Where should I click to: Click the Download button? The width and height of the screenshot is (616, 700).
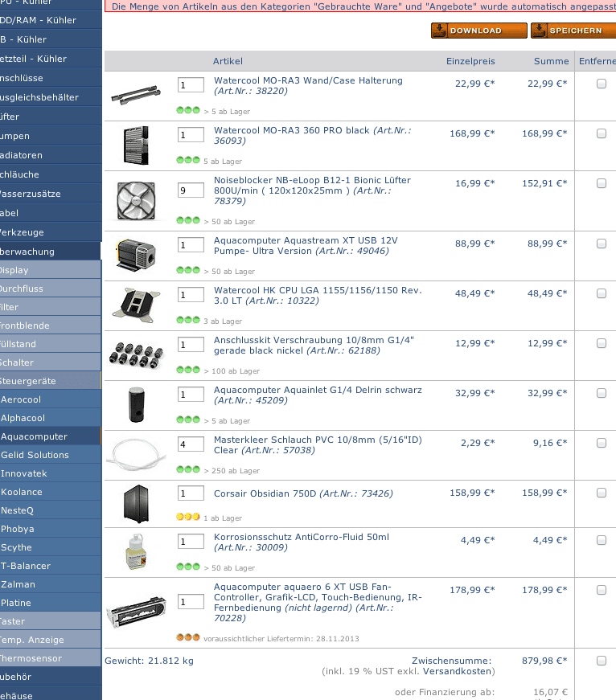[478, 31]
